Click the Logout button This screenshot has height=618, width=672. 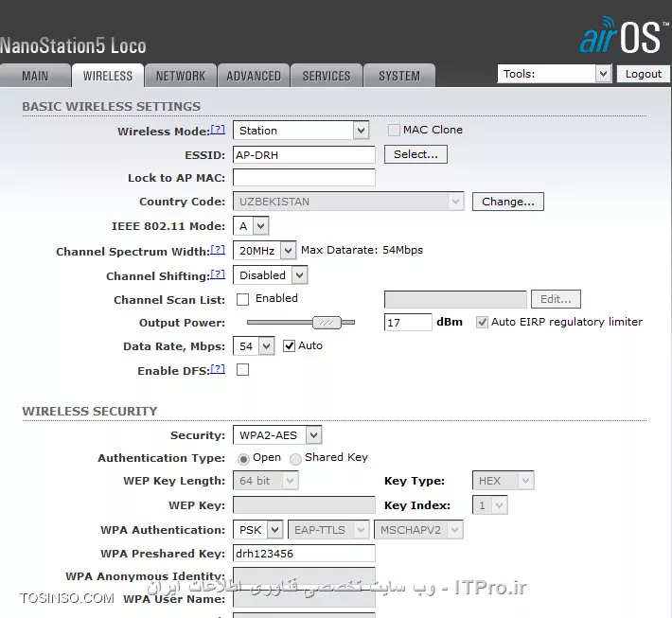pyautogui.click(x=643, y=74)
